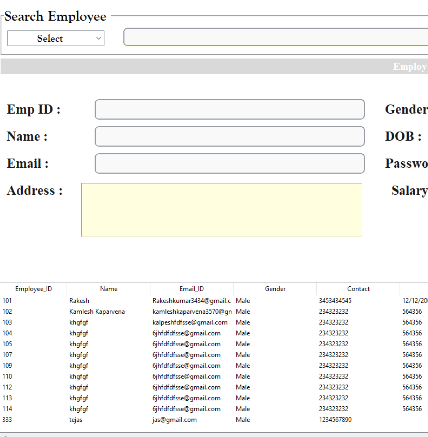Click the Email_ID column header
This screenshot has width=428, height=437.
point(192,289)
